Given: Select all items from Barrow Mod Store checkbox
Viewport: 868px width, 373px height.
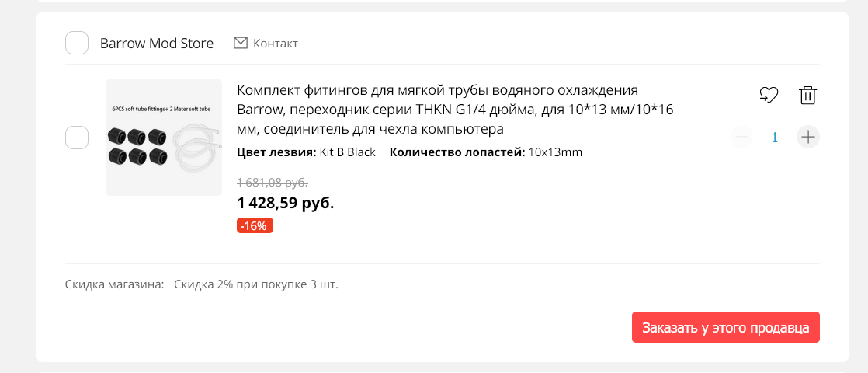Looking at the screenshot, I should click(x=77, y=43).
